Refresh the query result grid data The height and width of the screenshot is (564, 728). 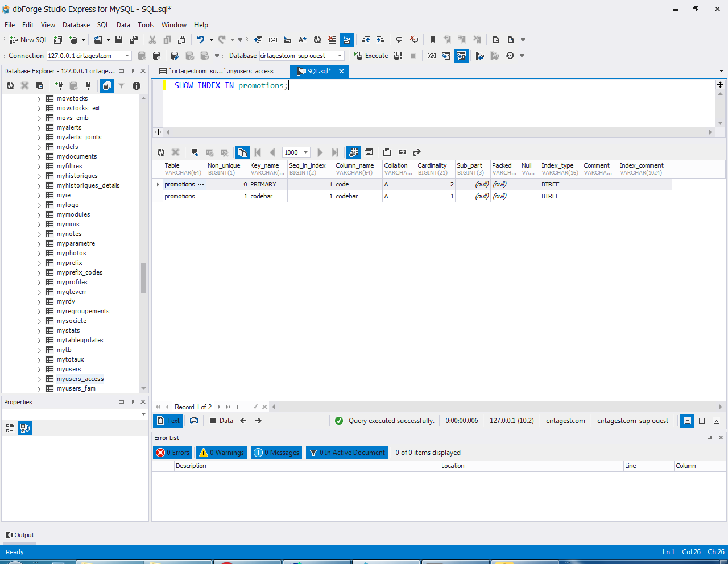pyautogui.click(x=161, y=152)
